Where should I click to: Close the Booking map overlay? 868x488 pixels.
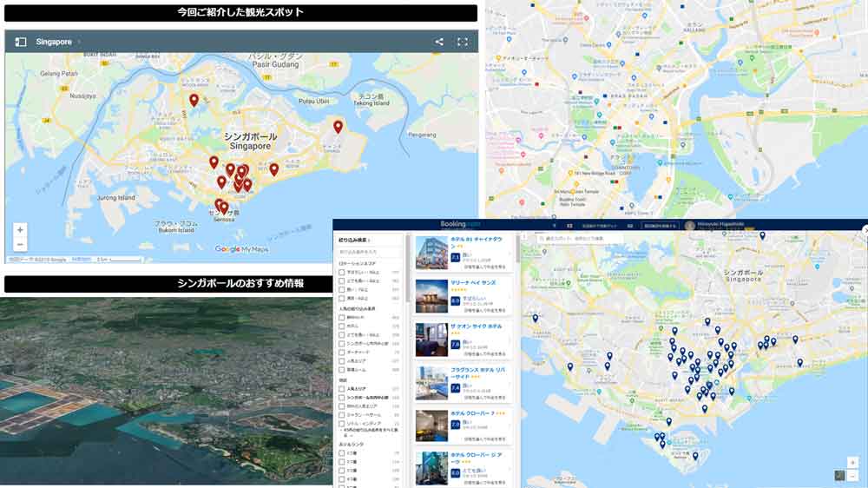(x=865, y=229)
